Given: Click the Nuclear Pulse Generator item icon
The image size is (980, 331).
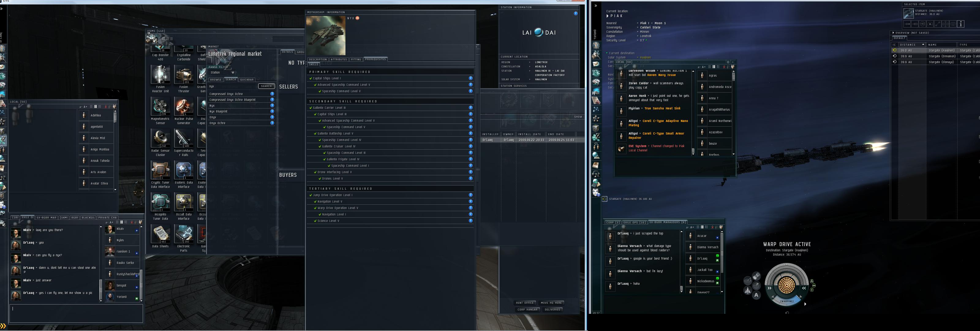Looking at the screenshot, I should [x=184, y=106].
